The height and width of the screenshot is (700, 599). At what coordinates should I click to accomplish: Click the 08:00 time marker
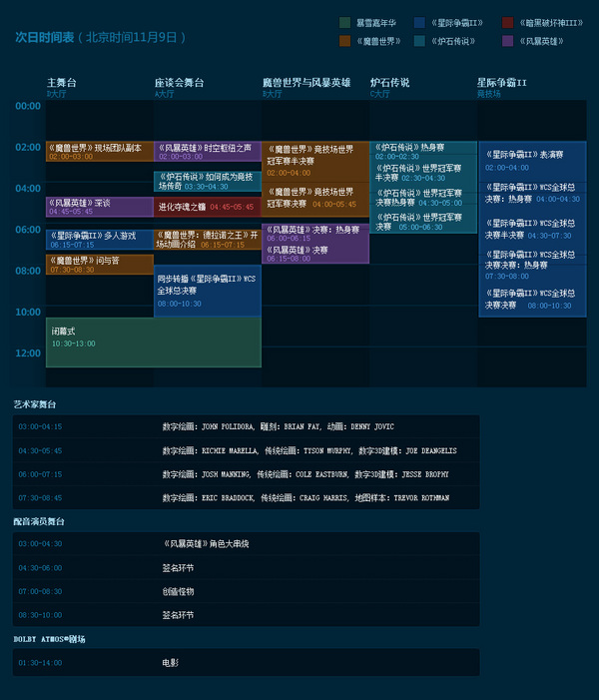28,271
